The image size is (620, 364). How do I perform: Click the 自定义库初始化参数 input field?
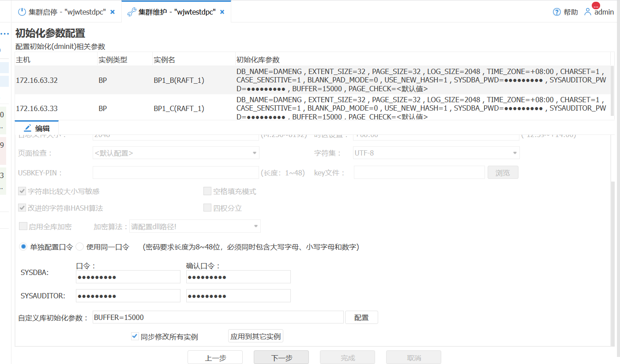coord(218,317)
